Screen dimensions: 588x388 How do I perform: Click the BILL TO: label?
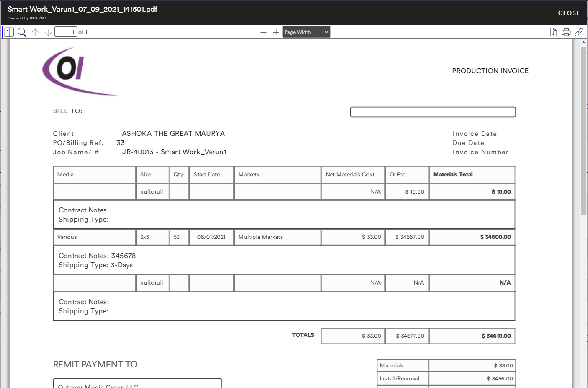[68, 111]
